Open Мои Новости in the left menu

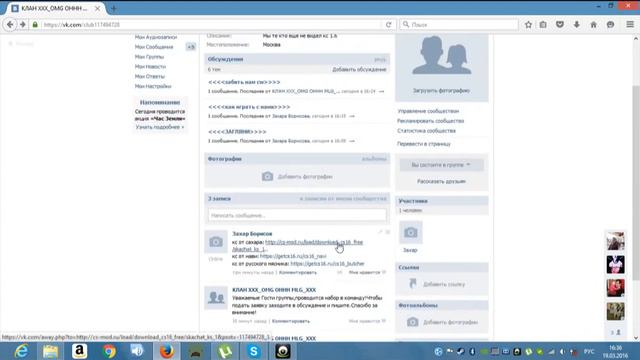click(150, 67)
